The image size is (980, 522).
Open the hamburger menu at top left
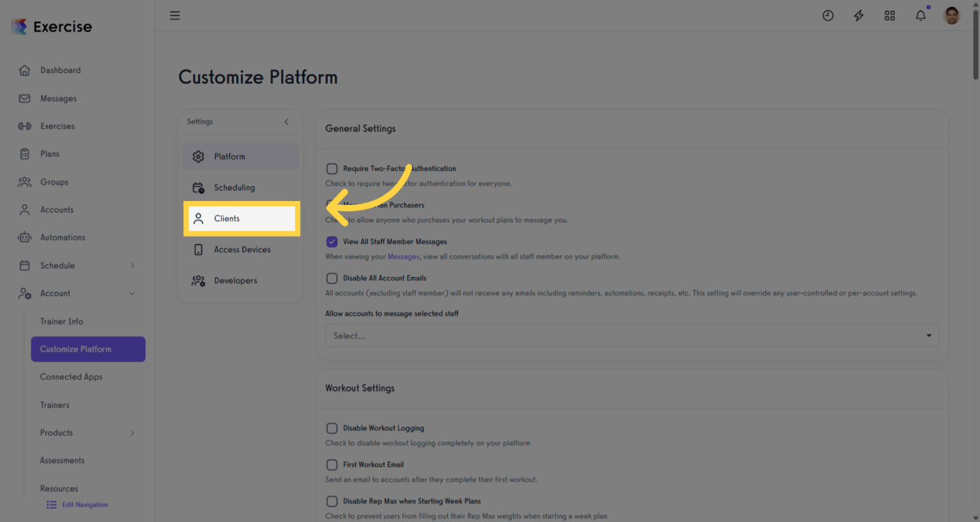click(174, 15)
